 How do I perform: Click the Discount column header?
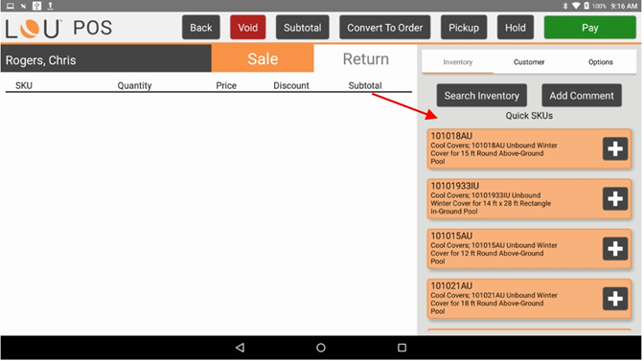291,86
